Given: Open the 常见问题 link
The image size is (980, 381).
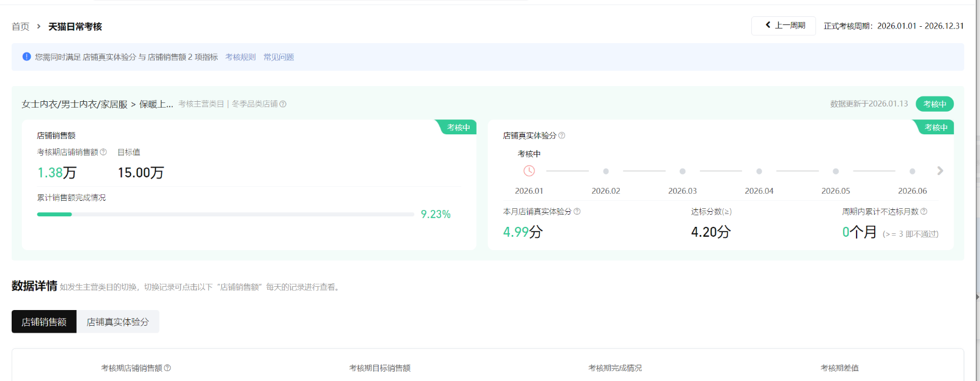Looking at the screenshot, I should click(x=279, y=57).
